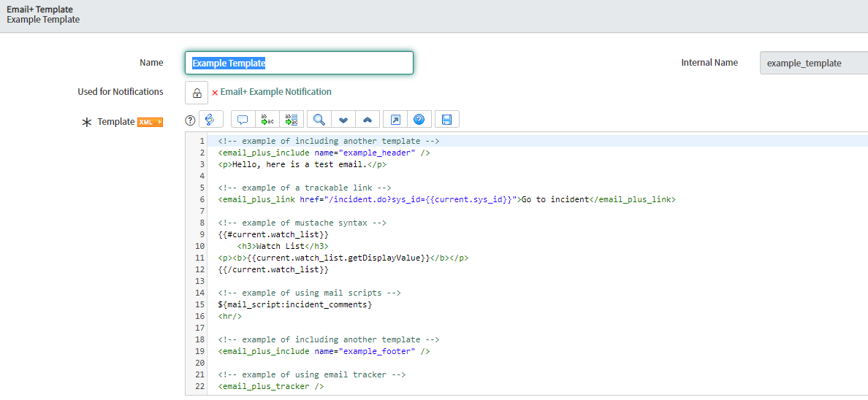The width and height of the screenshot is (868, 400).
Task: Click the '<h3>Watch List</h3>' line
Action: click(283, 246)
